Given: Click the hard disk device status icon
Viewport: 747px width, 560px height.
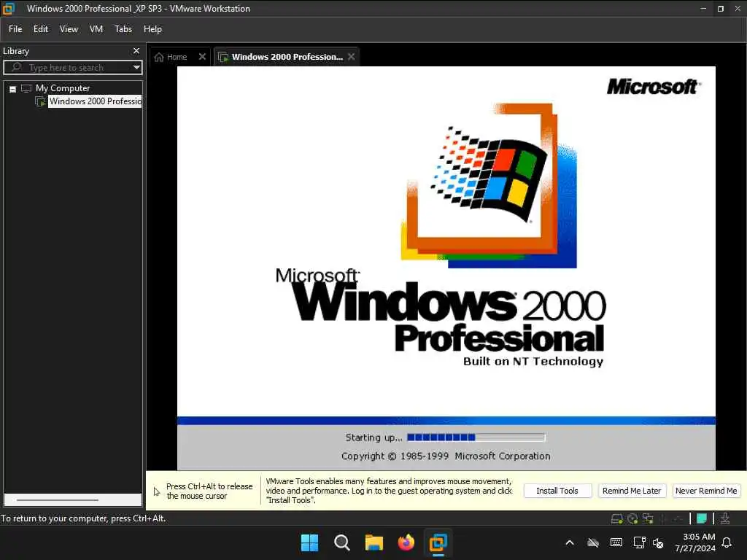Looking at the screenshot, I should pyautogui.click(x=616, y=518).
